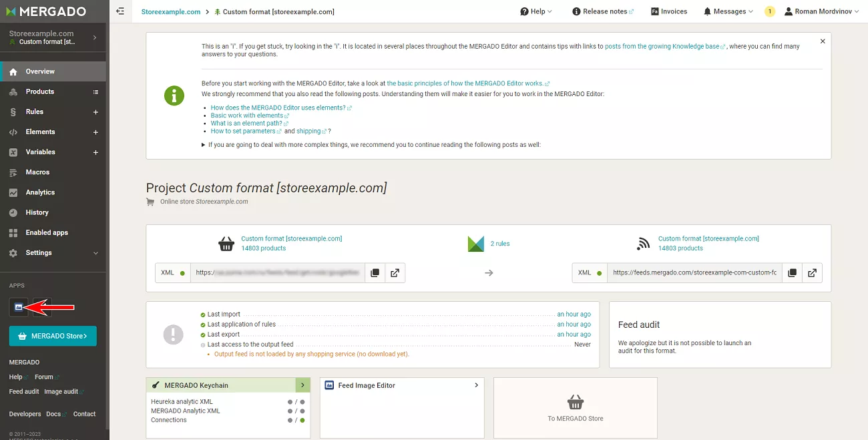Open 'What is an element path?' link
868x440 pixels.
(x=249, y=124)
